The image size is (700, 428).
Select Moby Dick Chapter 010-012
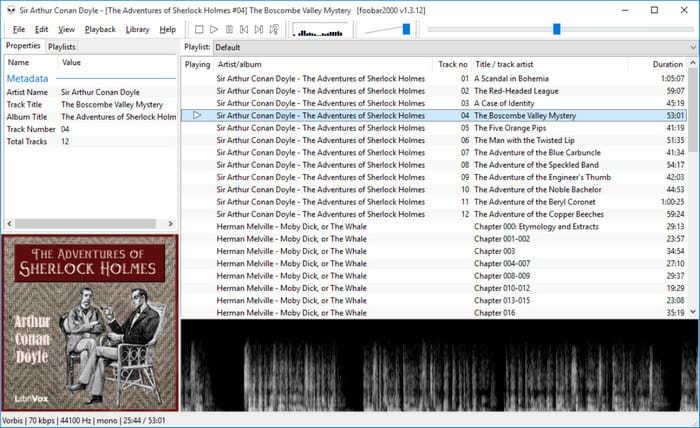(x=433, y=288)
